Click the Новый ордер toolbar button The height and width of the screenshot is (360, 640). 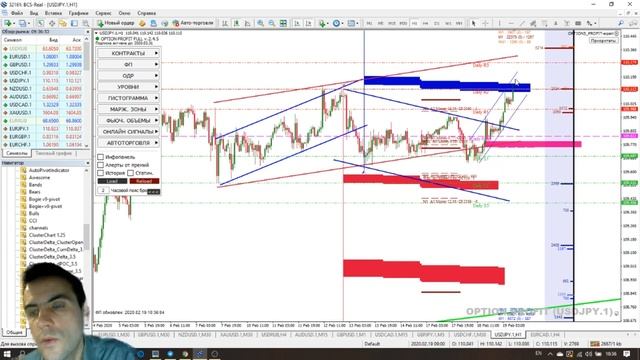click(116, 23)
